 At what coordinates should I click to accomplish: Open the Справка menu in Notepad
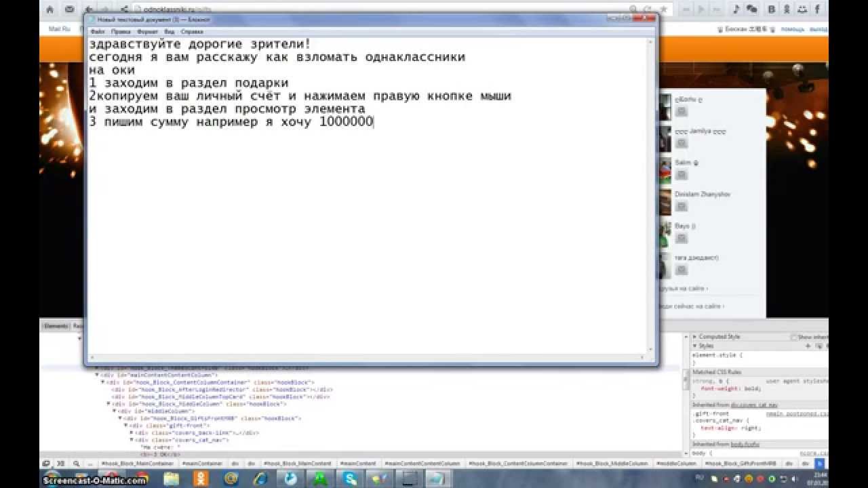192,31
